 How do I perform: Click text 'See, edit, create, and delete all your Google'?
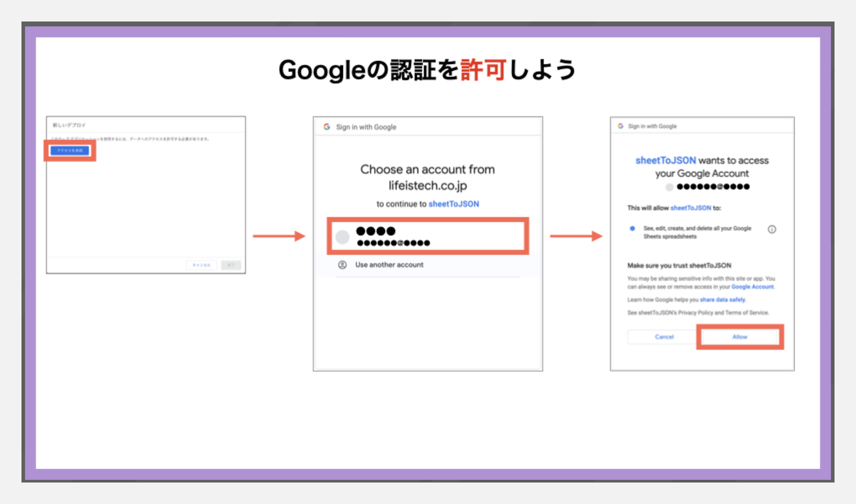(x=697, y=228)
